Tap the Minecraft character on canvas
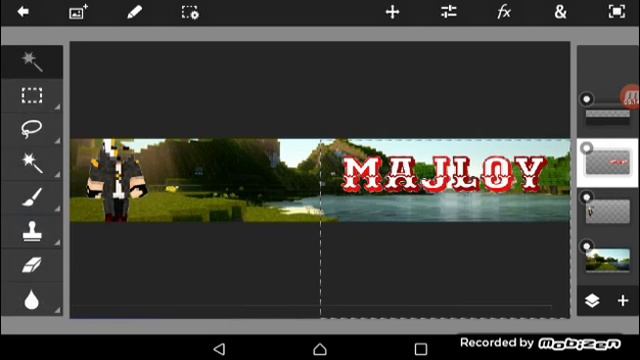 117,180
